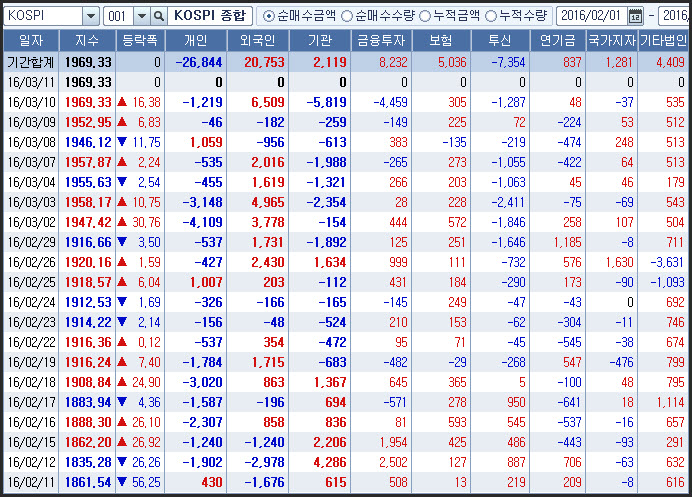Select the 누적금액 radio button
This screenshot has width=692, height=497.
tap(425, 16)
